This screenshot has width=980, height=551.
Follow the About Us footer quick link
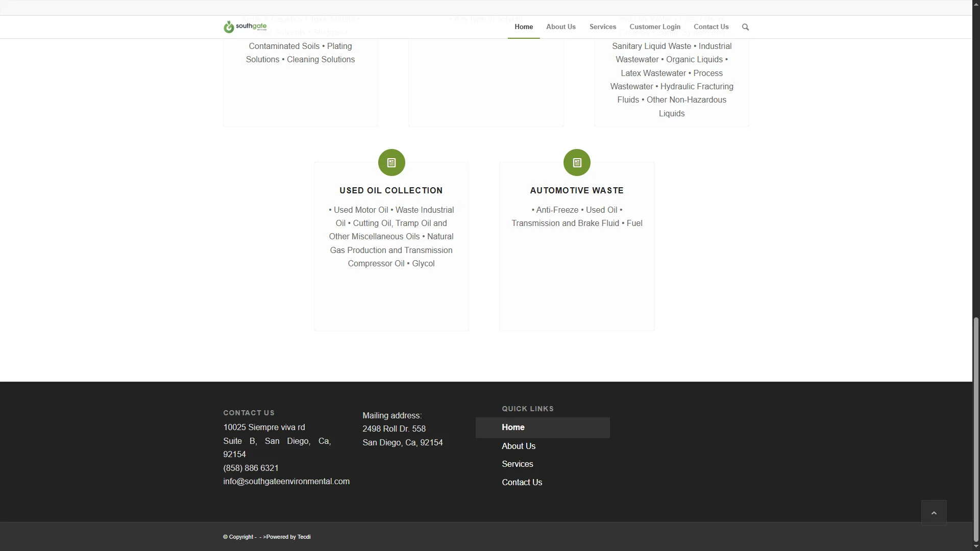[x=519, y=446]
